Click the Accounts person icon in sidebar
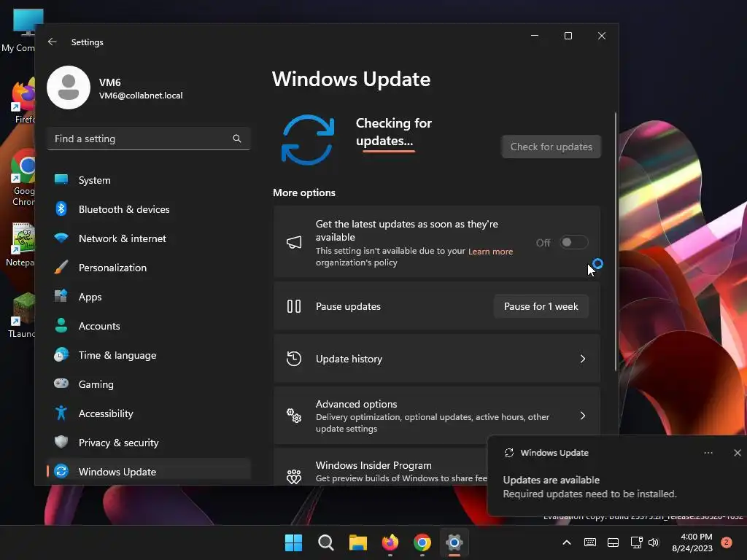747x560 pixels. click(x=61, y=325)
